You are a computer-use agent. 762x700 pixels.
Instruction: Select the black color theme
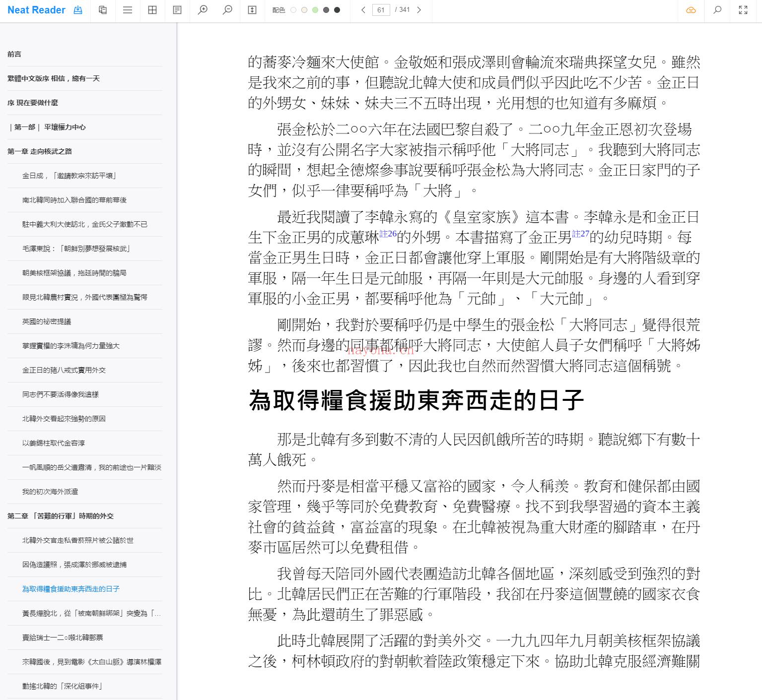[337, 10]
